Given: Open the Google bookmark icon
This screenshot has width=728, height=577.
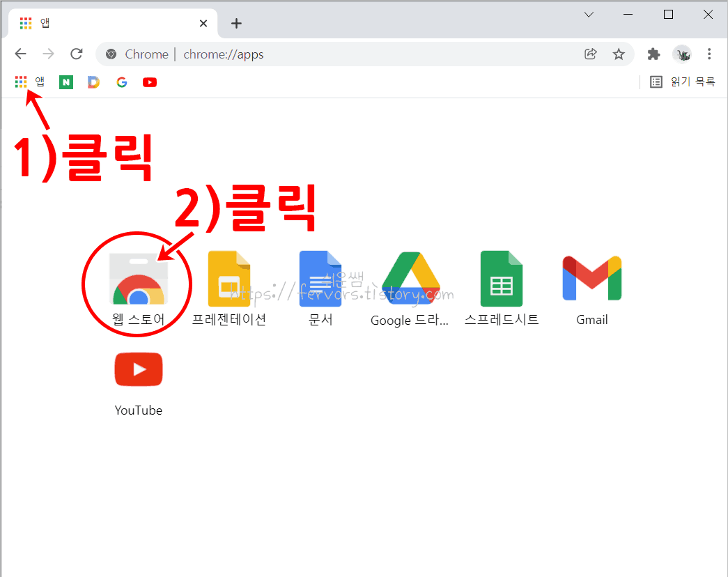Looking at the screenshot, I should 122,82.
